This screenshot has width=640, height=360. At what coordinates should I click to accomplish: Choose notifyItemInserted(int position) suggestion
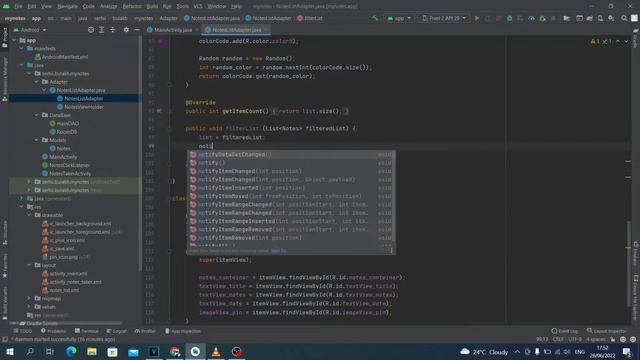(x=291, y=188)
